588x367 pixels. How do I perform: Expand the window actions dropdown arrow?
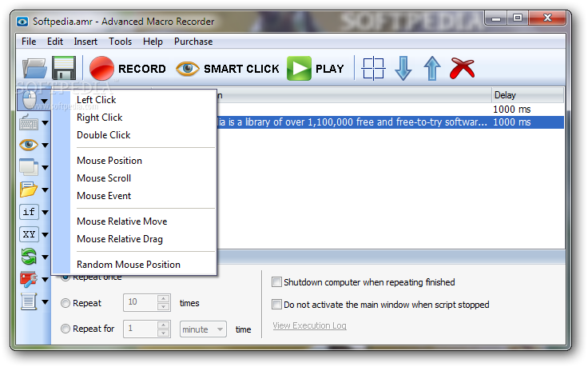coord(45,168)
